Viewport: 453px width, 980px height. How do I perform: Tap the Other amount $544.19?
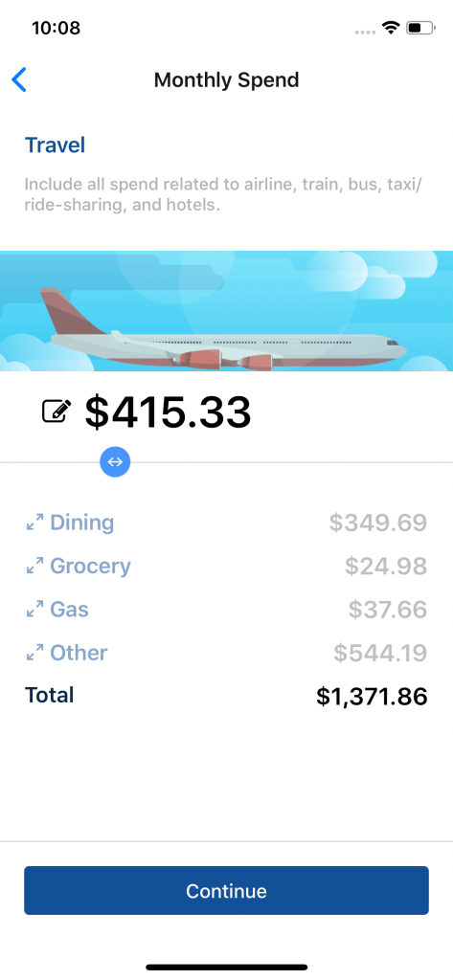[x=380, y=653]
